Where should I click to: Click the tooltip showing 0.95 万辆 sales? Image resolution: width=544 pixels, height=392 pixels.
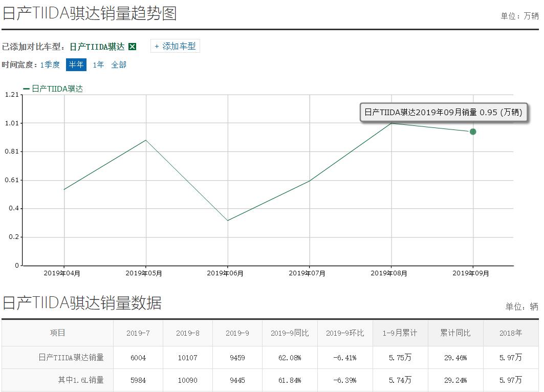click(443, 112)
